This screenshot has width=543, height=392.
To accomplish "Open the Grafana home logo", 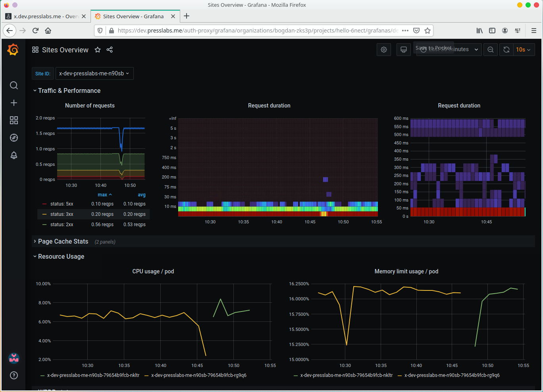I will click(13, 50).
